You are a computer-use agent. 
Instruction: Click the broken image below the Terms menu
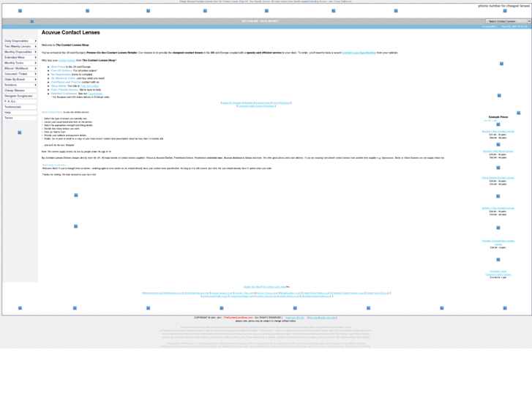[20, 133]
